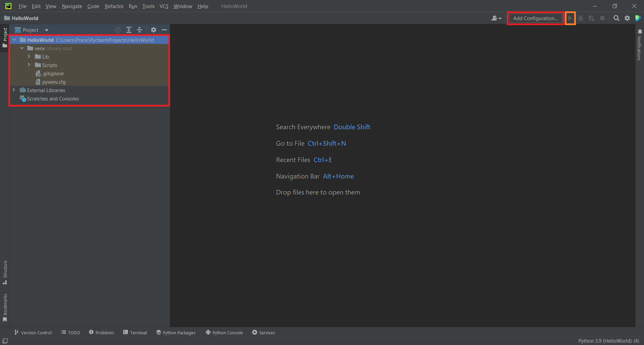Expand External Libraries node
Viewport: 644px width, 345px height.
pos(14,90)
